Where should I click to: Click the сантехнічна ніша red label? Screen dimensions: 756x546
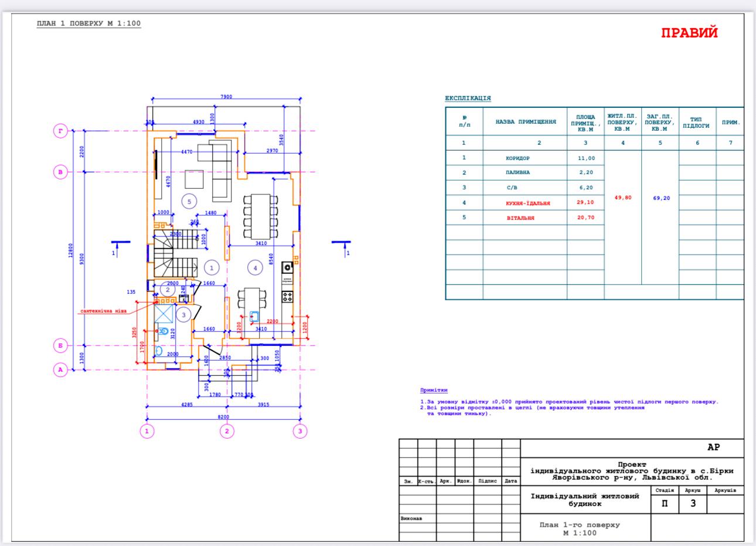pyautogui.click(x=104, y=311)
